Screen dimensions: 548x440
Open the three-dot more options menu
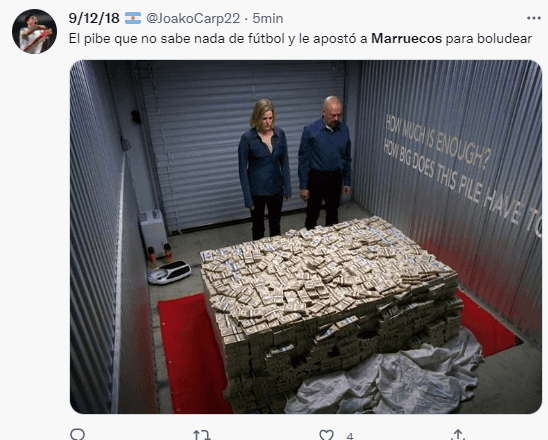coord(534,18)
